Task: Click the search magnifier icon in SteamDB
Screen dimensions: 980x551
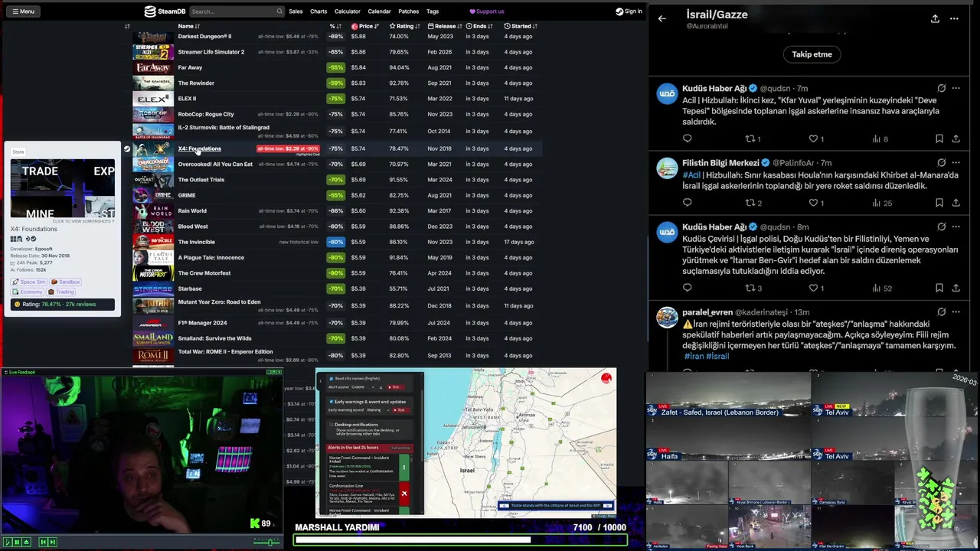Action: pyautogui.click(x=279, y=11)
